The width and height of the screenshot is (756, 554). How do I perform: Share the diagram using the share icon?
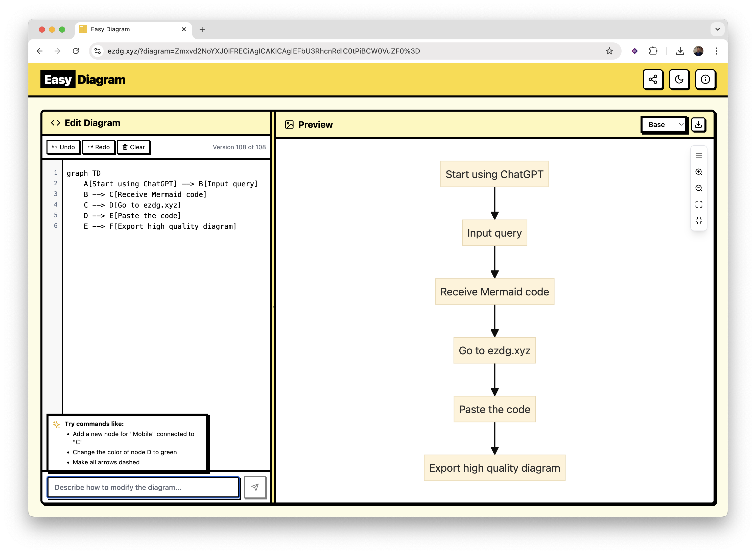pos(652,80)
